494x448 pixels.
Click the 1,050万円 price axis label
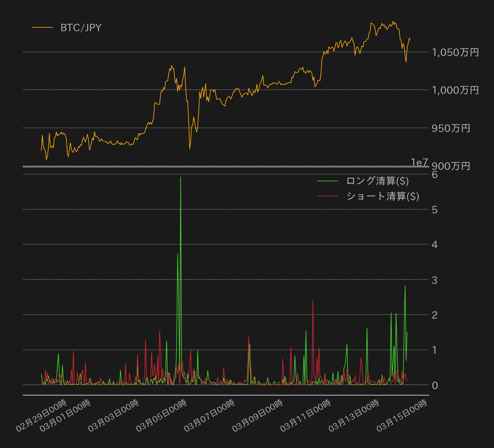(455, 52)
